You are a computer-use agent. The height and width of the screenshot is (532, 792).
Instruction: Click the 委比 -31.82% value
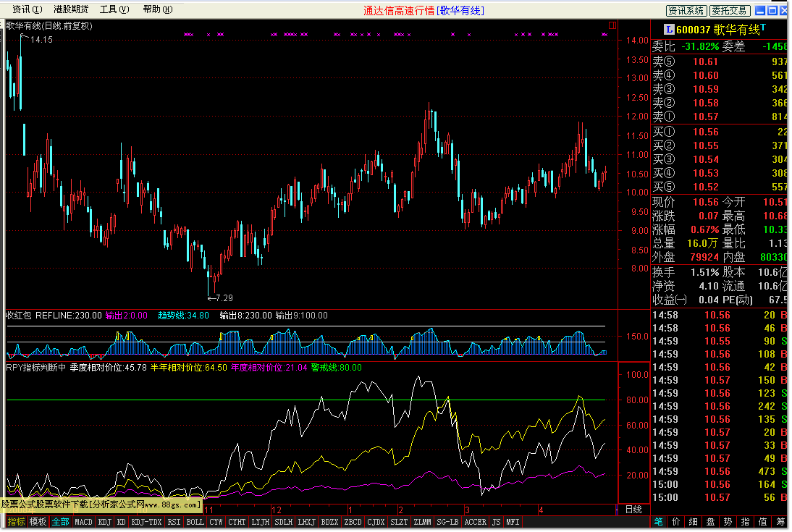tap(700, 46)
